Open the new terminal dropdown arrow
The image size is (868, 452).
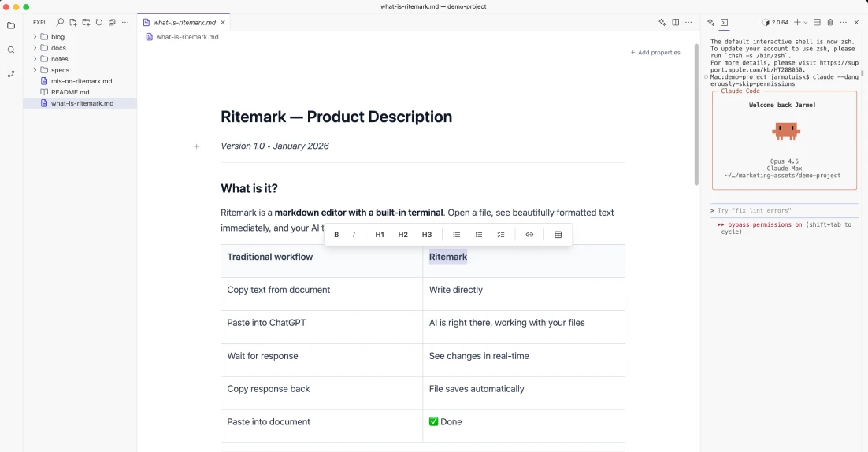[x=806, y=23]
